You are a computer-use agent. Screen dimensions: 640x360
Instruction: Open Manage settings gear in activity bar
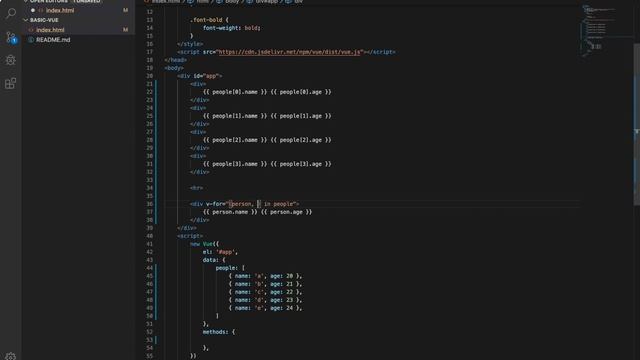(x=11, y=356)
